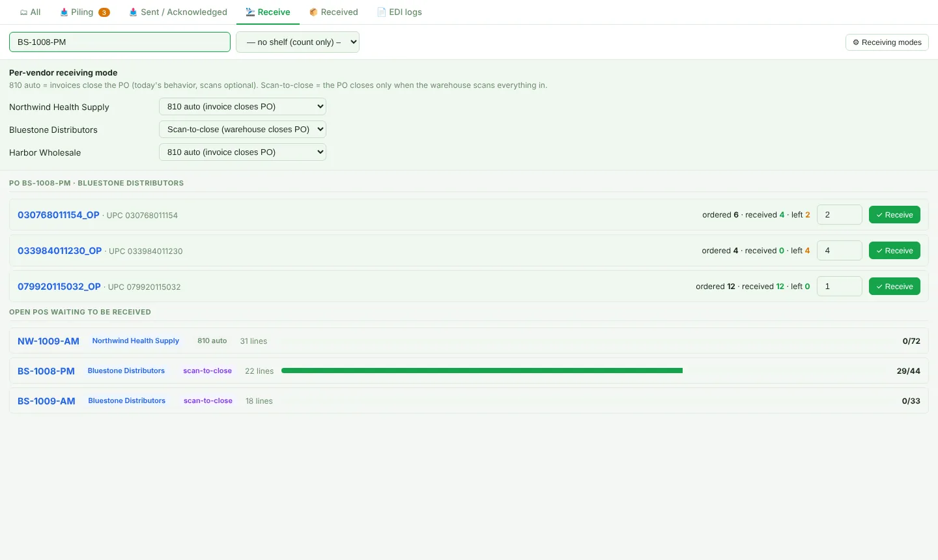Image resolution: width=938 pixels, height=560 pixels.
Task: Open PO NW-1009-AM
Action: [x=48, y=341]
